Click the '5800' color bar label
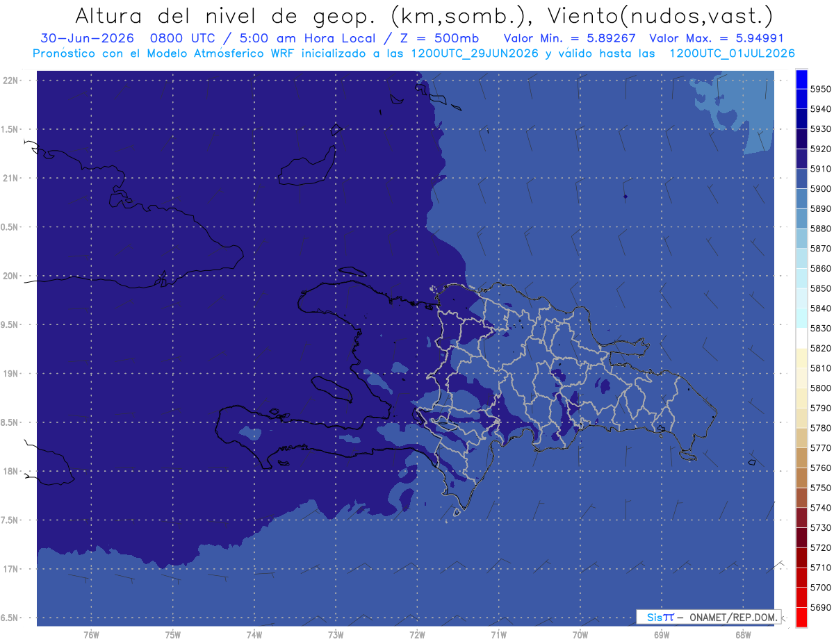Viewport: 834px width, 644px height. (x=820, y=388)
